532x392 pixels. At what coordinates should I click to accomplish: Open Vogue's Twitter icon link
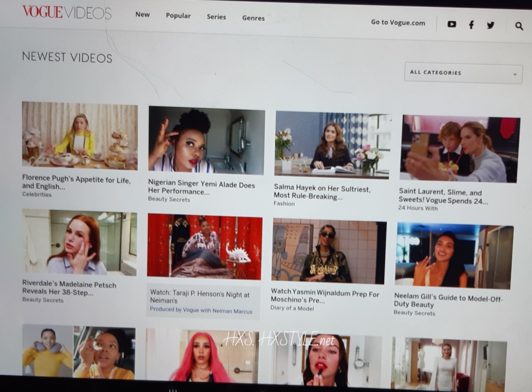(490, 25)
